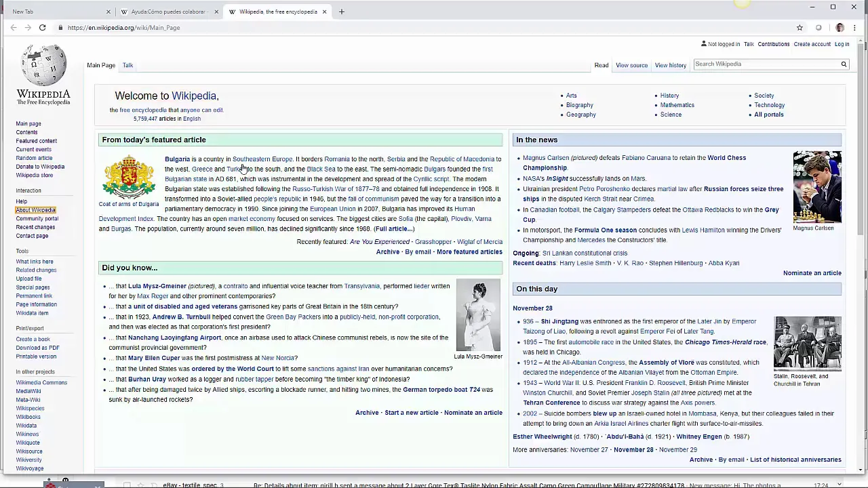Open the Green Bay Packers link

pyautogui.click(x=293, y=317)
